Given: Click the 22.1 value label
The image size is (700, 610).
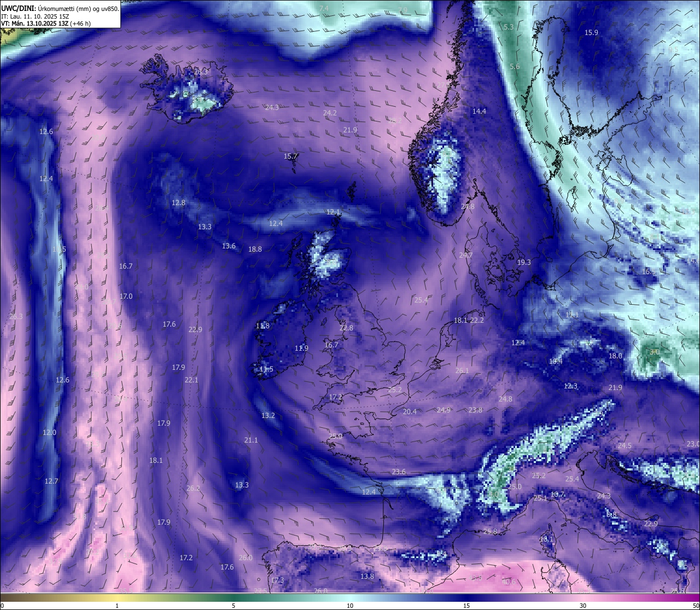Looking at the screenshot, I should 191,380.
